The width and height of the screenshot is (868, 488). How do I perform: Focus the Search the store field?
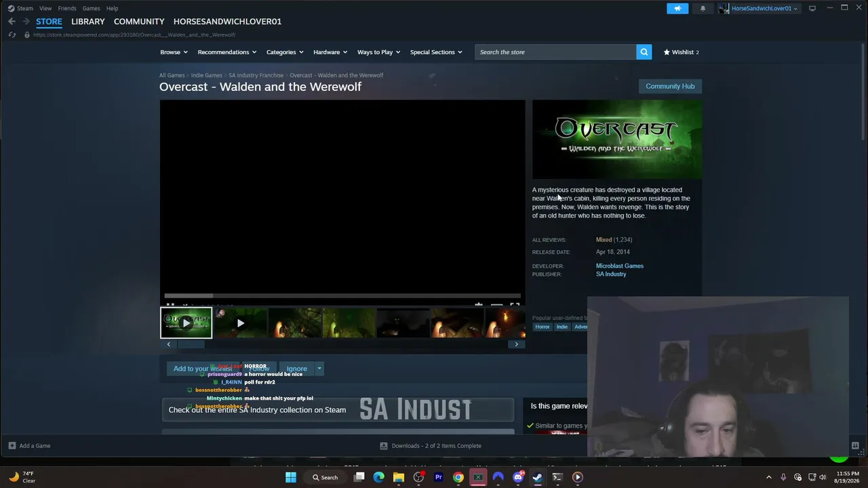coord(555,52)
